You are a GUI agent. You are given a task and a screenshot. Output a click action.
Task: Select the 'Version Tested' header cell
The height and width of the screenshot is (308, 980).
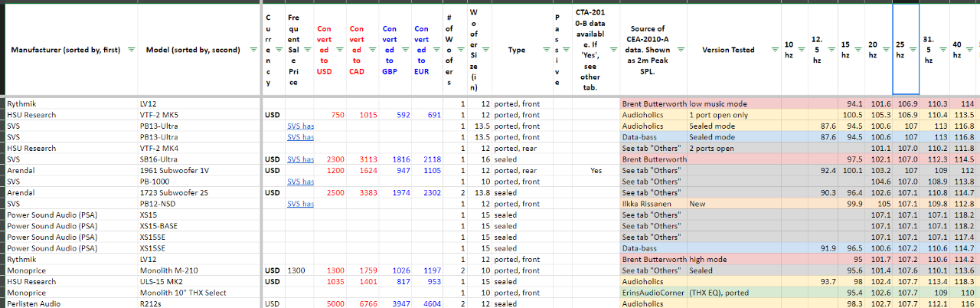click(x=733, y=50)
